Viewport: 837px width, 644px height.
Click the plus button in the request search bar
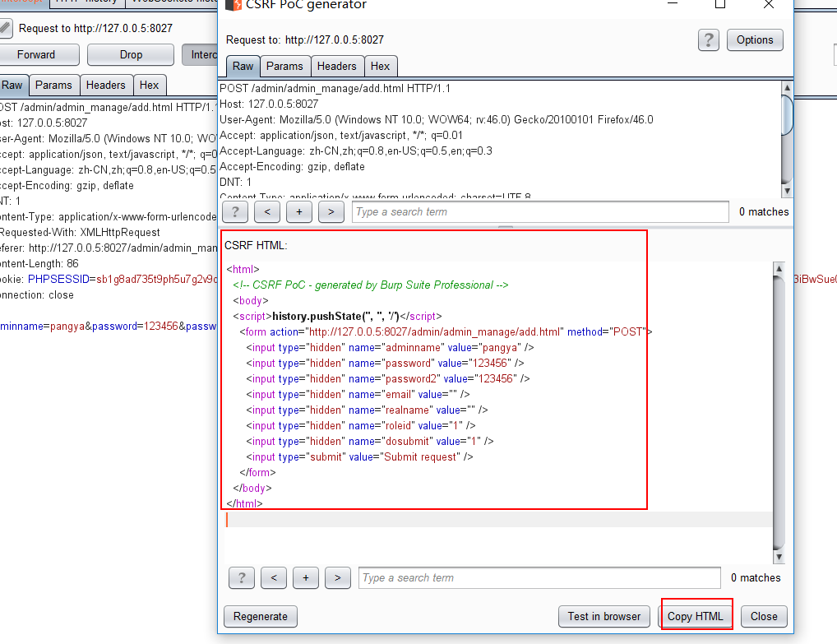click(x=299, y=212)
